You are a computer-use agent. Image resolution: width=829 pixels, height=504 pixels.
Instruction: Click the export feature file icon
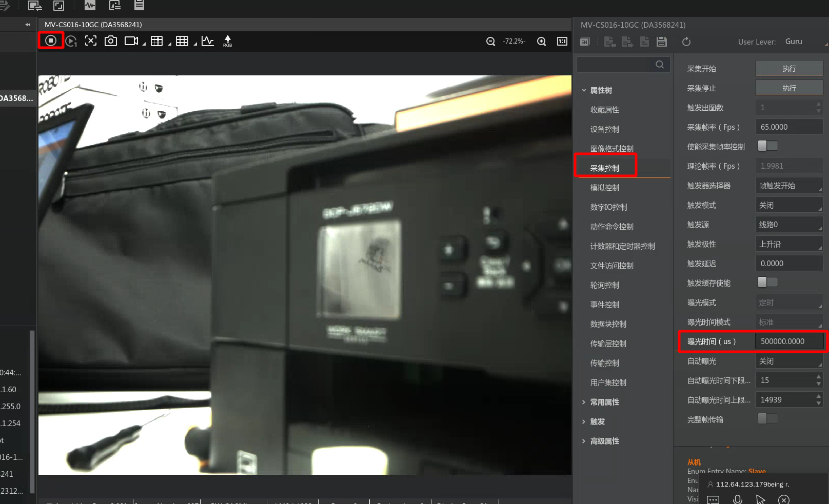627,42
